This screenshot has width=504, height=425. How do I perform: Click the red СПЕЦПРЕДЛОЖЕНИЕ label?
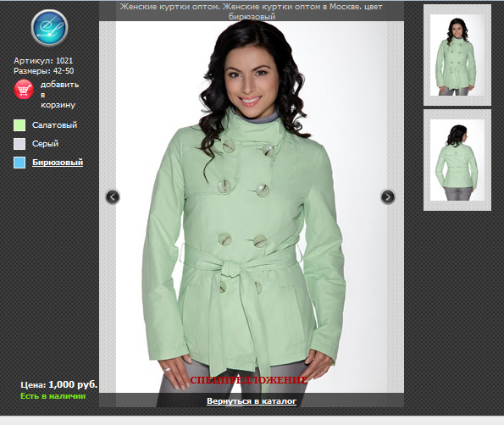(249, 380)
